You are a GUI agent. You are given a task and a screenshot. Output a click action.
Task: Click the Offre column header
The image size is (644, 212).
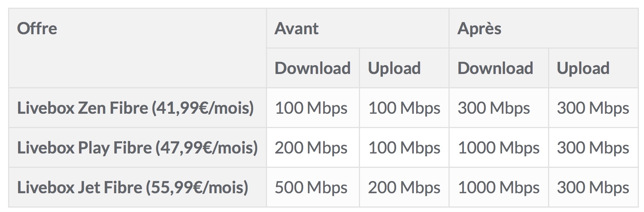point(37,29)
